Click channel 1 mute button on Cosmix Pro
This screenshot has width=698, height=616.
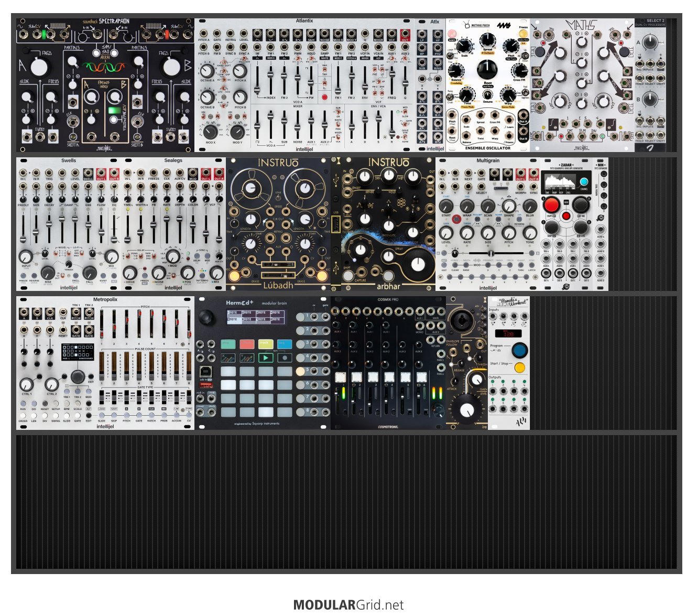click(x=340, y=377)
